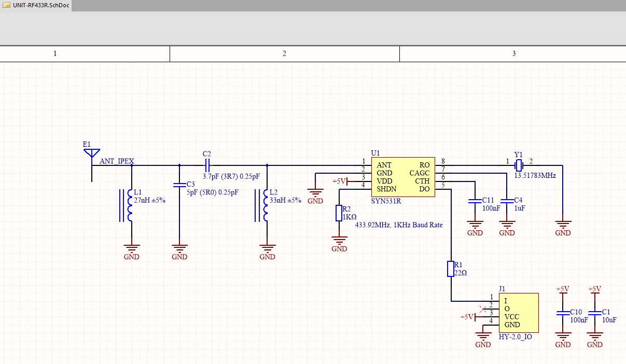Click the C2 series capacitor symbol
The width and height of the screenshot is (626, 364).
(x=207, y=165)
